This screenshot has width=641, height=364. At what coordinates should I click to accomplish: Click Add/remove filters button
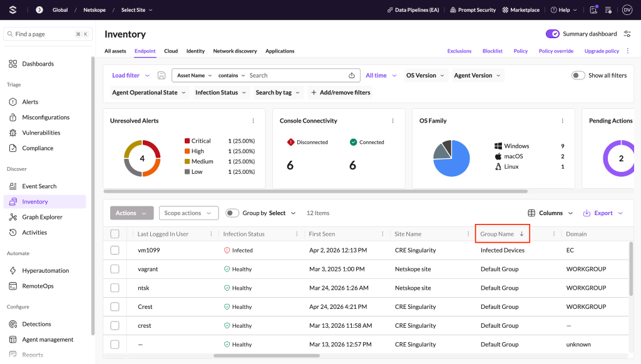[x=341, y=93]
